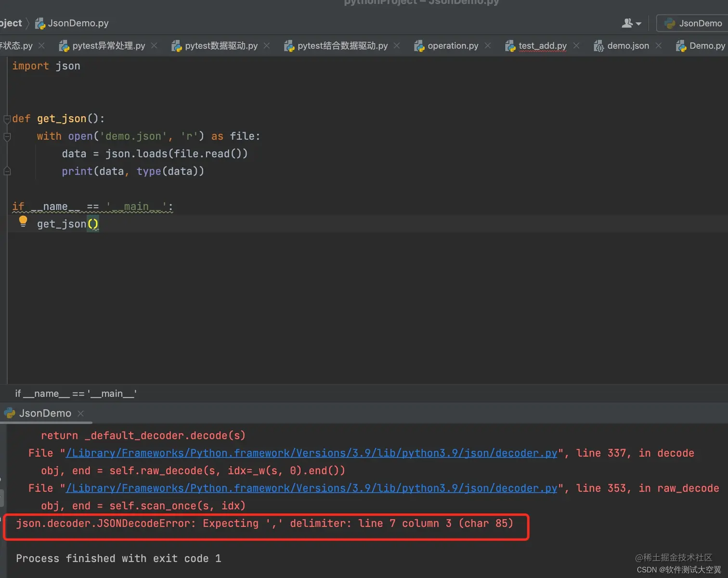Screen dimensions: 728x578
Task: Click the lightbulb intention icon next to get_json()
Action: tap(23, 221)
